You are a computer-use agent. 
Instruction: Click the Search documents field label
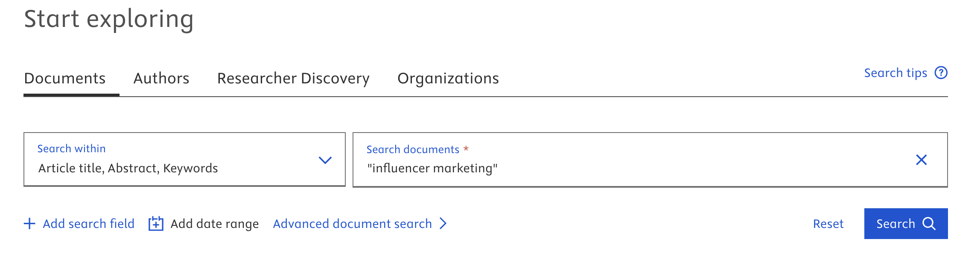tap(413, 149)
